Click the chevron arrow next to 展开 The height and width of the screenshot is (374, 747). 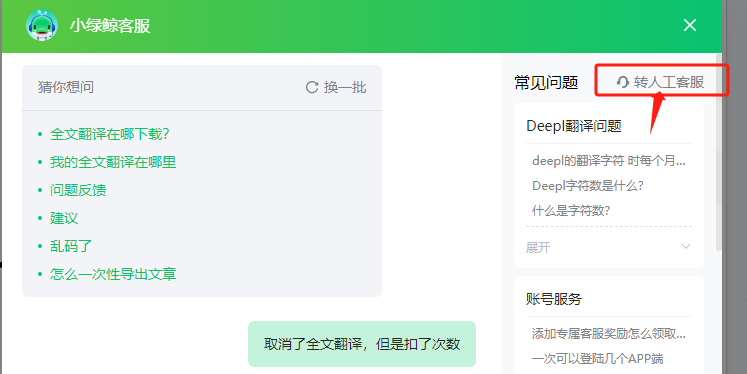(686, 246)
